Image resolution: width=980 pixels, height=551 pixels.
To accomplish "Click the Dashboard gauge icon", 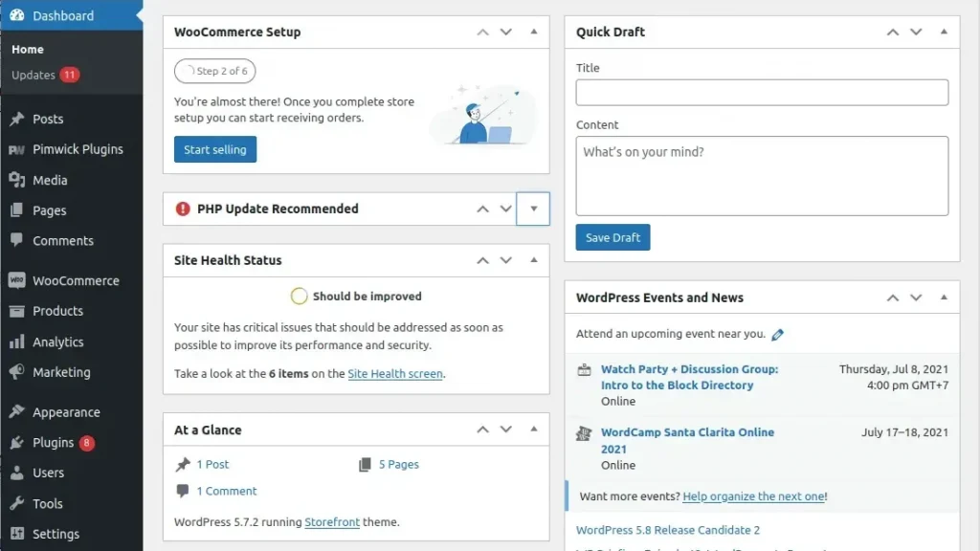I will [17, 15].
